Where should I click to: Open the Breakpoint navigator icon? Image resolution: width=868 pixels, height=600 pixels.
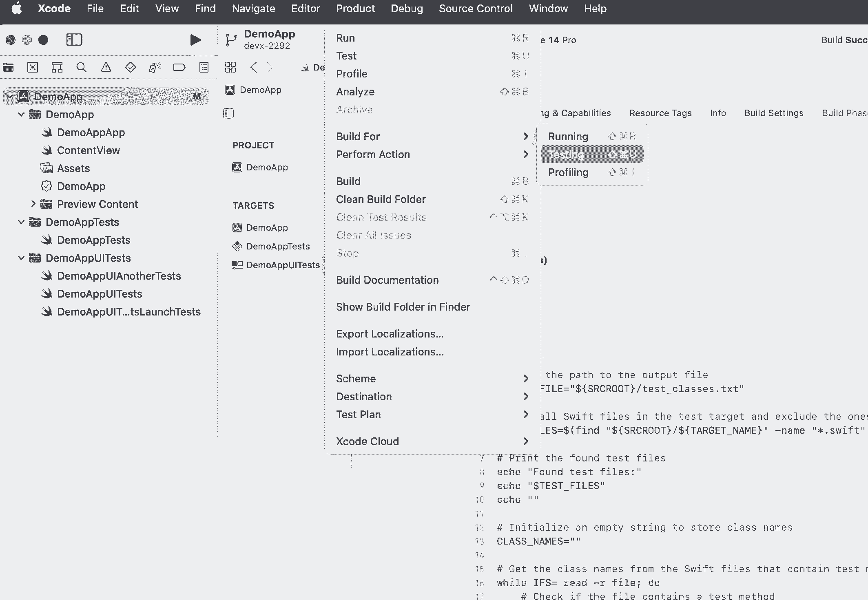pyautogui.click(x=179, y=67)
